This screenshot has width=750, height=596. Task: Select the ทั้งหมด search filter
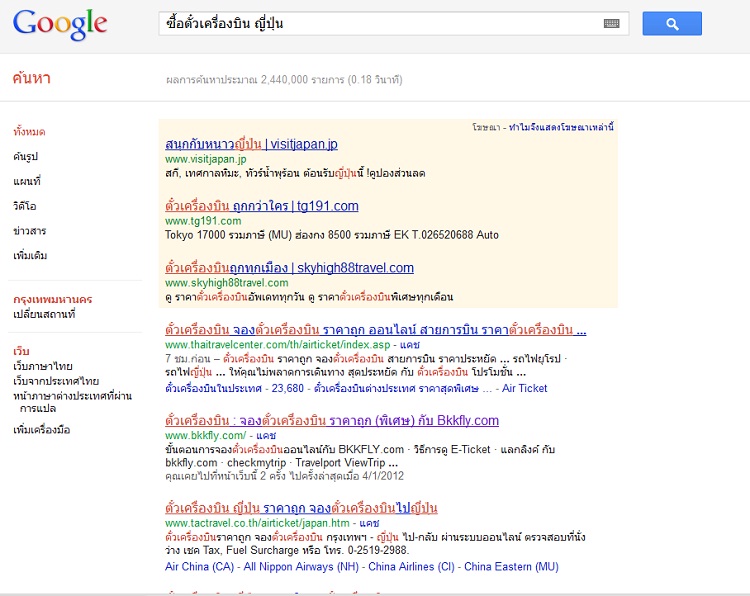coord(29,132)
